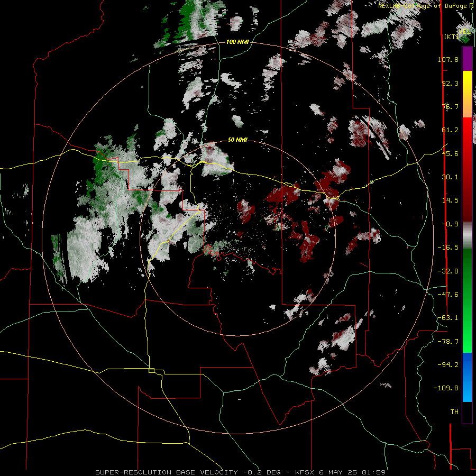476x476 pixels.
Task: Click the "100 NMI" range ring label
Action: pyautogui.click(x=237, y=42)
